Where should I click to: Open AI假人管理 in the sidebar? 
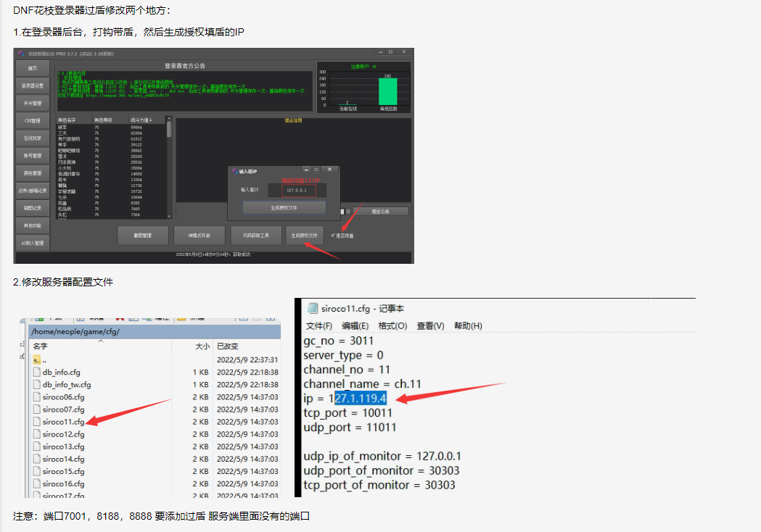click(x=33, y=243)
